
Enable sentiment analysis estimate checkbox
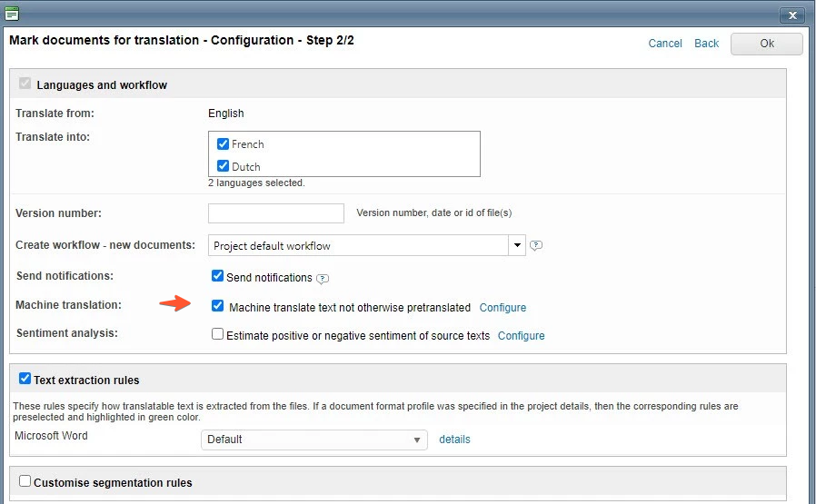pyautogui.click(x=217, y=334)
